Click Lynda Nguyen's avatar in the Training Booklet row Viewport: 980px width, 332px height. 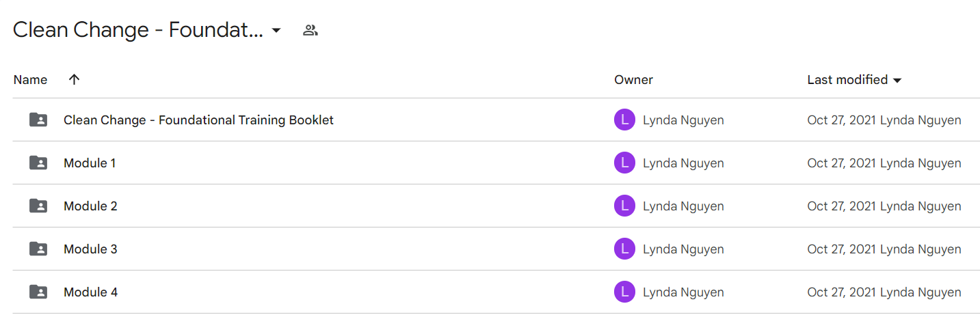624,120
